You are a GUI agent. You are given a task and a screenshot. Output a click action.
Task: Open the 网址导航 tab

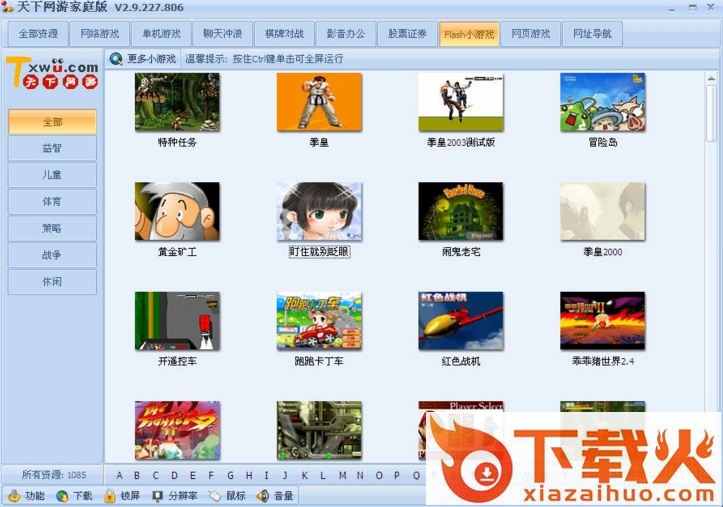click(x=592, y=34)
